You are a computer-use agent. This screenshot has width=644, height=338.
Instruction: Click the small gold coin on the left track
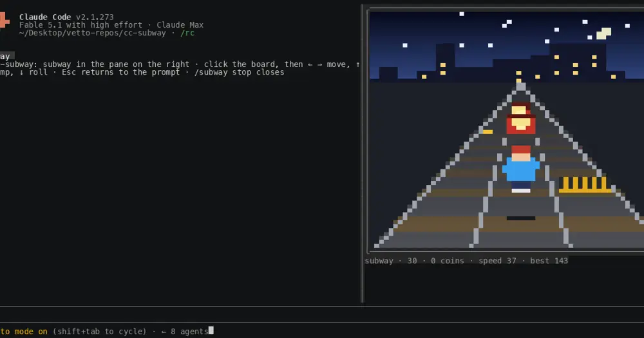click(x=488, y=132)
